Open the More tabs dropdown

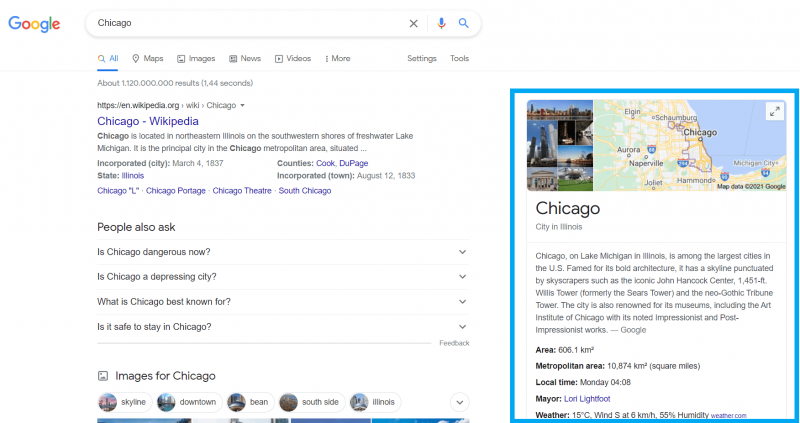[336, 58]
